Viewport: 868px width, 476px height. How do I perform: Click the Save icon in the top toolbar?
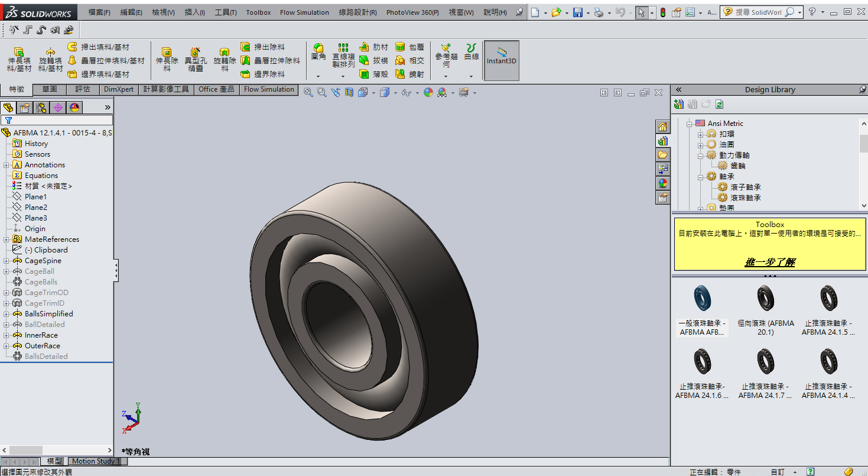[x=577, y=12]
